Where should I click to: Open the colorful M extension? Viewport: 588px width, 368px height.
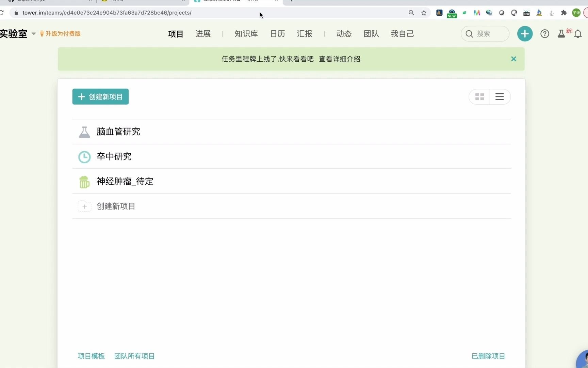[477, 13]
